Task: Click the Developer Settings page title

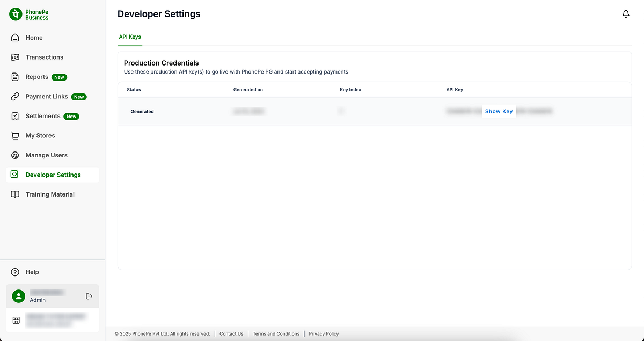Action: pos(159,14)
